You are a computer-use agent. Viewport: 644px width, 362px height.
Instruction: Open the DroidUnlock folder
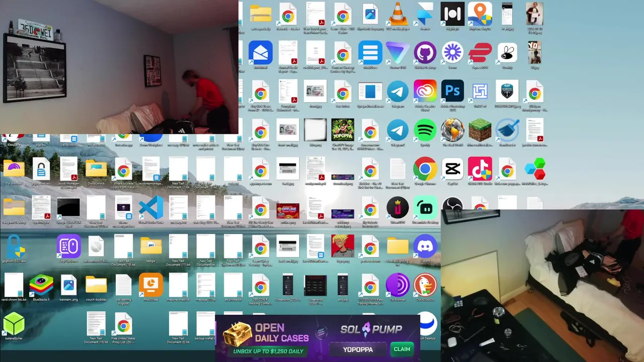pyautogui.click(x=96, y=169)
